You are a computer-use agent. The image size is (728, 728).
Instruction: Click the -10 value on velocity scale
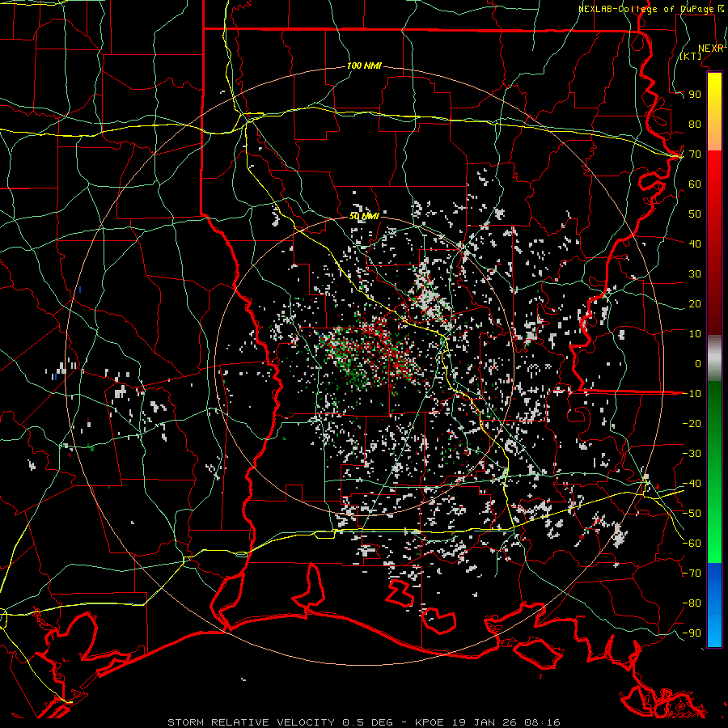[x=692, y=394]
